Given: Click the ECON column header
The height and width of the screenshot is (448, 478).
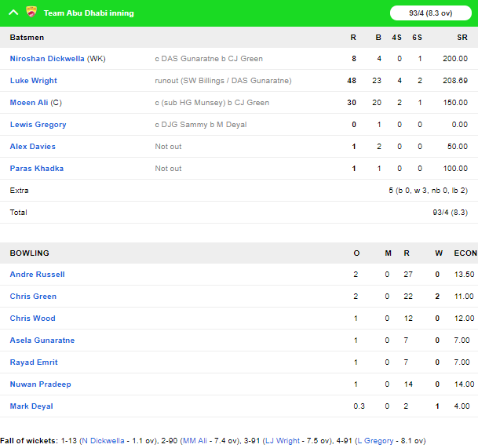Looking at the screenshot, I should tap(465, 253).
